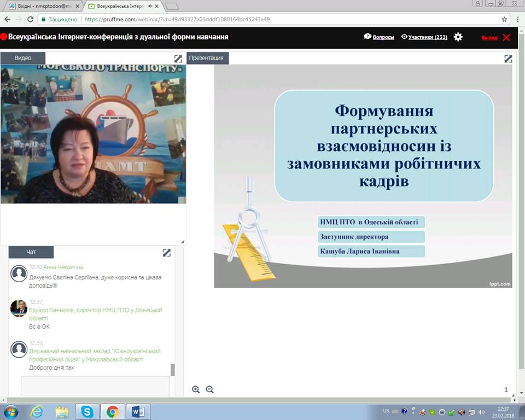Click the red X exit icon
The width and height of the screenshot is (525, 420).
click(x=506, y=37)
